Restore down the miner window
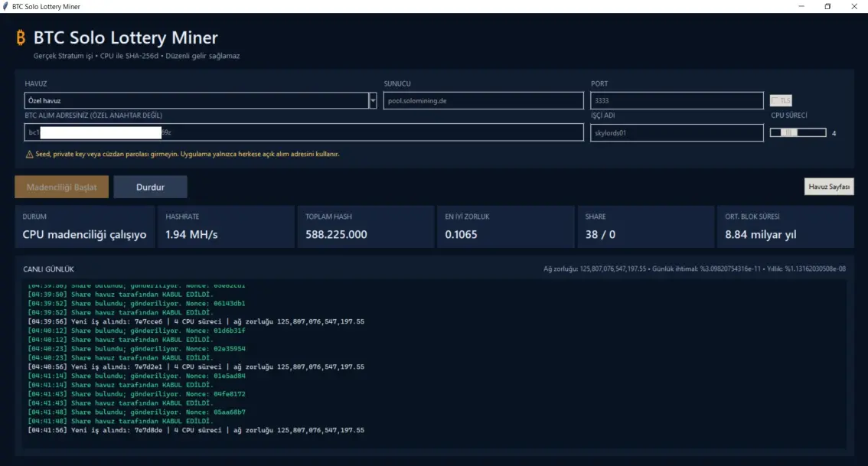Image resolution: width=868 pixels, height=466 pixels. click(827, 7)
